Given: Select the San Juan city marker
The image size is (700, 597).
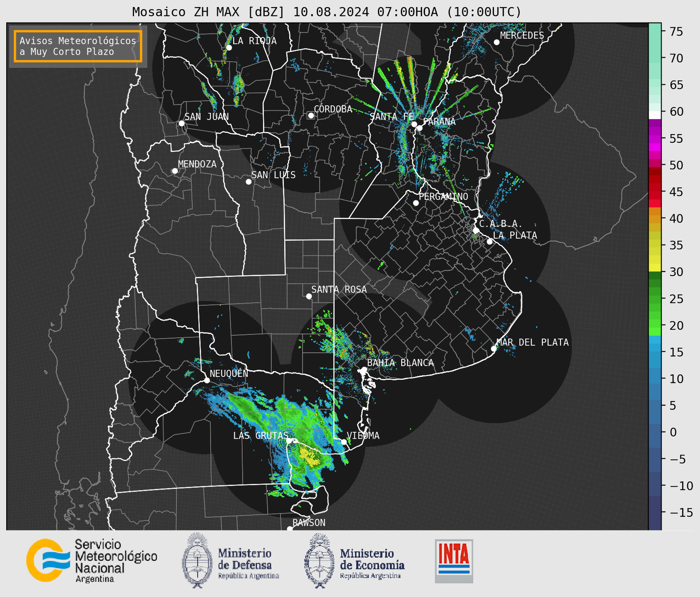Looking at the screenshot, I should coord(181,123).
